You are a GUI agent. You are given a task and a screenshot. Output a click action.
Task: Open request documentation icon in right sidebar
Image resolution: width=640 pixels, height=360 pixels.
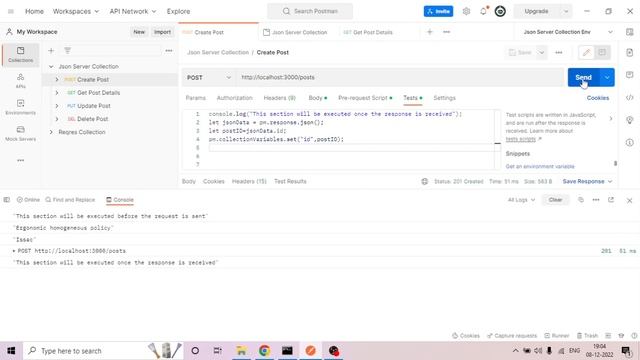coord(629,52)
